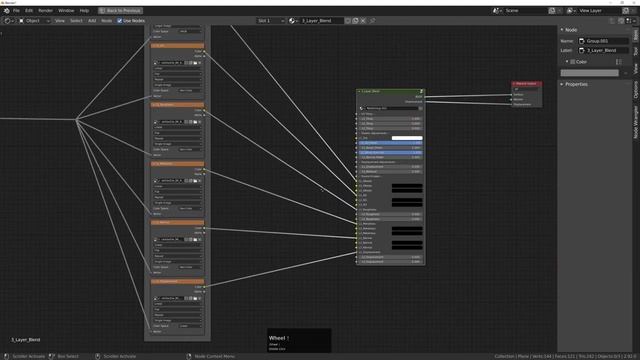Open Color Space dropdown on bottom texture node
This screenshot has height=360, width=640.
pyautogui.click(x=190, y=326)
